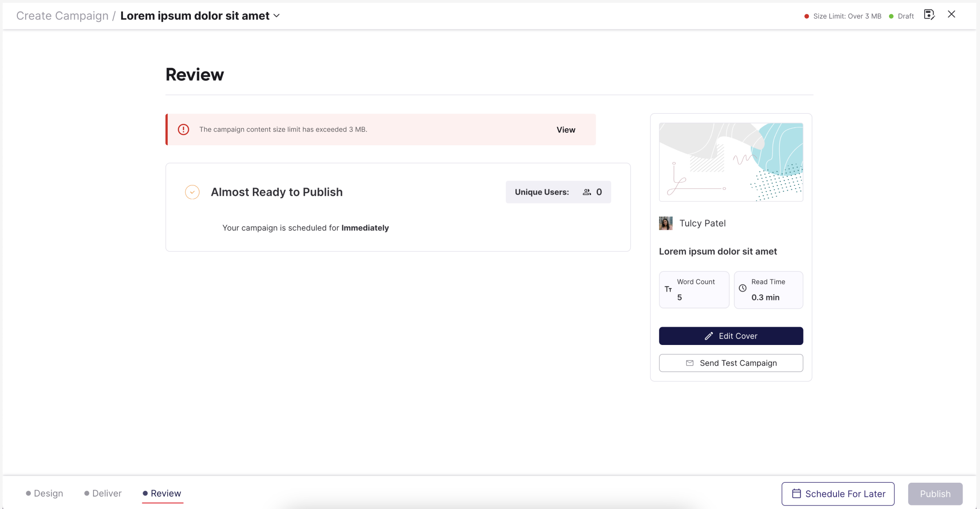This screenshot has height=509, width=980.
Task: Expand the campaign title dropdown chevron
Action: tap(277, 16)
